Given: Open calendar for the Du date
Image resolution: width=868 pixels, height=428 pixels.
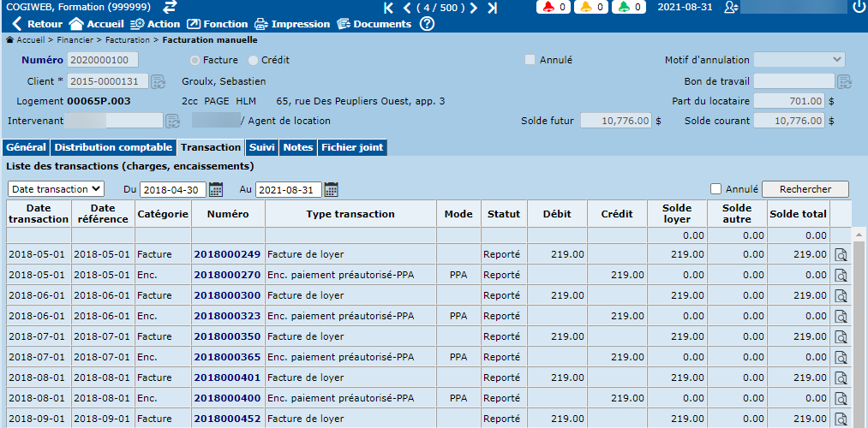Looking at the screenshot, I should pyautogui.click(x=216, y=189).
